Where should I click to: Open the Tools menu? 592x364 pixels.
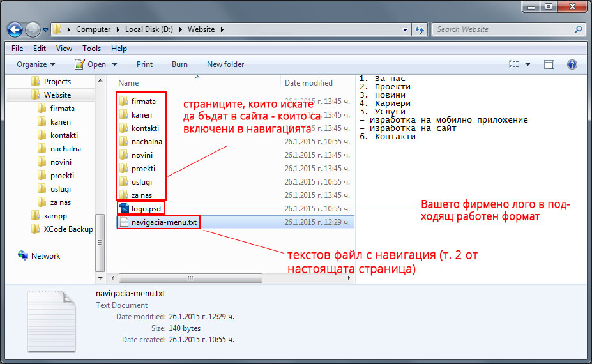click(91, 49)
